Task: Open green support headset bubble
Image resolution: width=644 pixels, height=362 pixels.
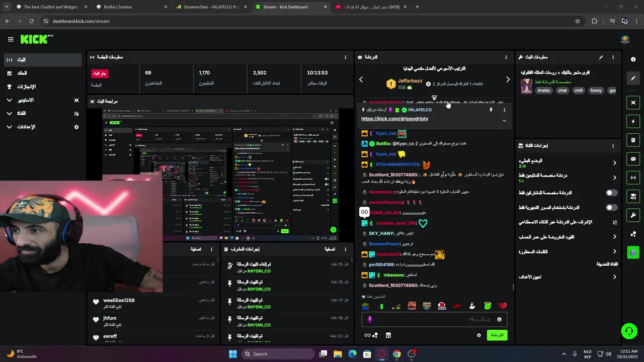Action: click(x=629, y=331)
